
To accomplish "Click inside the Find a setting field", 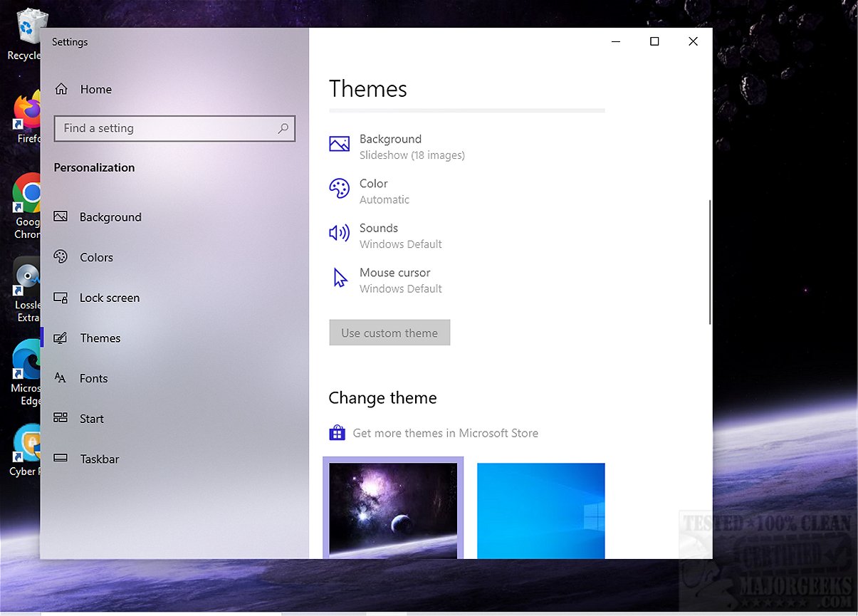I will (x=164, y=128).
